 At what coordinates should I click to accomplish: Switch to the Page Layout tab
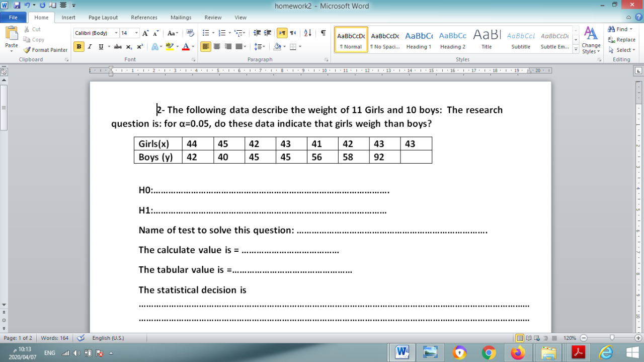coord(103,17)
